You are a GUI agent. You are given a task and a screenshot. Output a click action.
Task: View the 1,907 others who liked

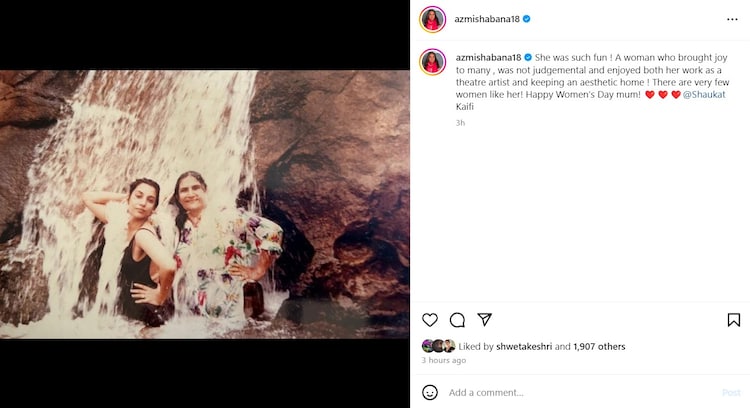[598, 347]
